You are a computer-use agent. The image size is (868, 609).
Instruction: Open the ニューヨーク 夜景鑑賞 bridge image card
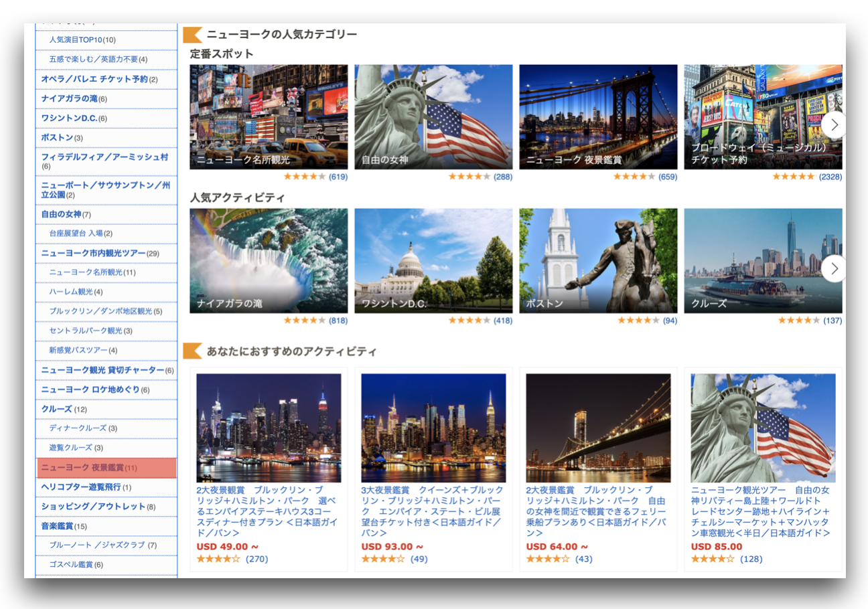pos(598,117)
